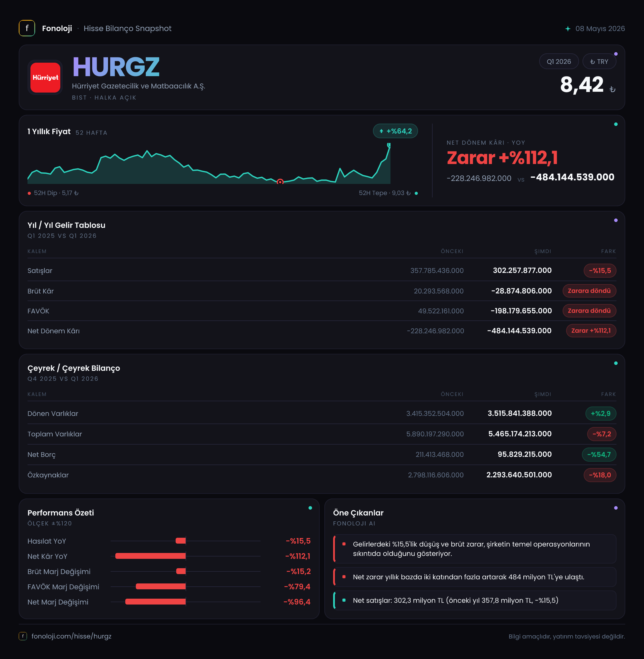
Task: Click the teal dot in Performans Özeti card
Action: (x=310, y=508)
